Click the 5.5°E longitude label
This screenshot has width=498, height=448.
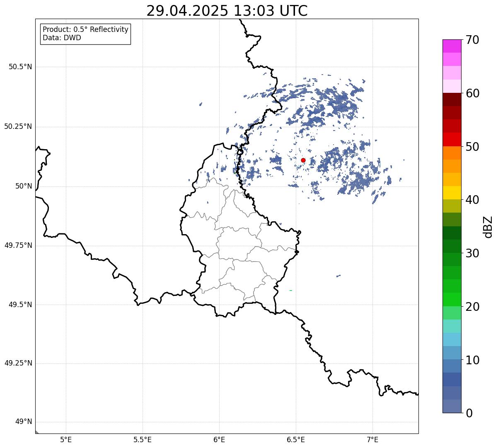(143, 440)
